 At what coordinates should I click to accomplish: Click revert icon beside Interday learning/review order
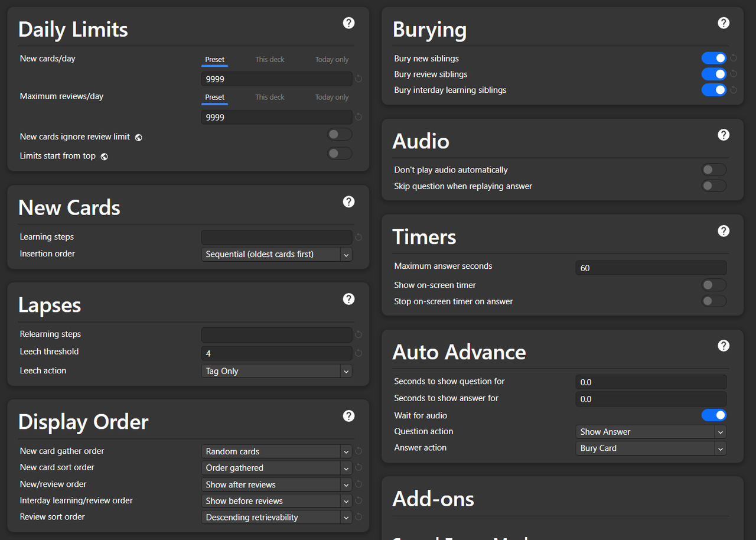[359, 501]
